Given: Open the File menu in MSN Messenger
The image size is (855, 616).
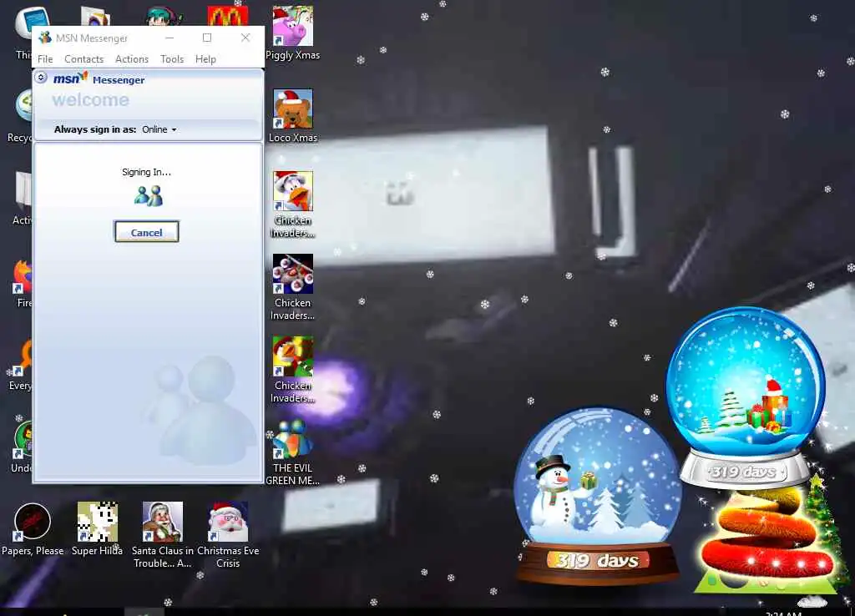Looking at the screenshot, I should pos(45,59).
